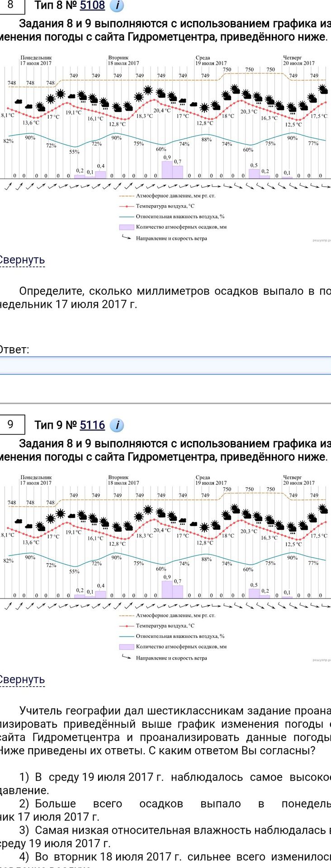The width and height of the screenshot is (331, 868).
Task: Click answer option 1 about highest pressure
Action: click(x=165, y=783)
